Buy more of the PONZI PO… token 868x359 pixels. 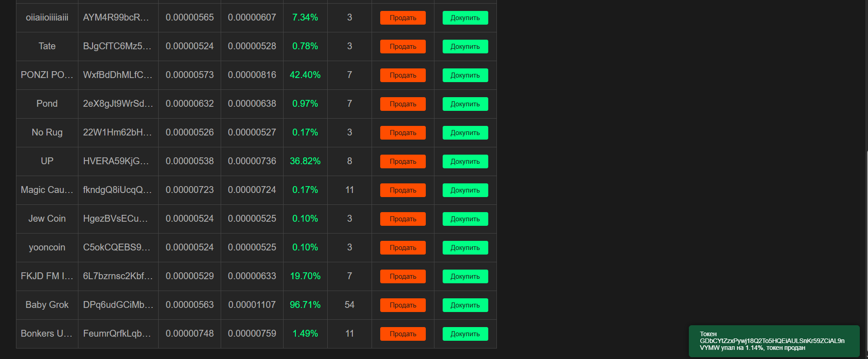(x=465, y=75)
